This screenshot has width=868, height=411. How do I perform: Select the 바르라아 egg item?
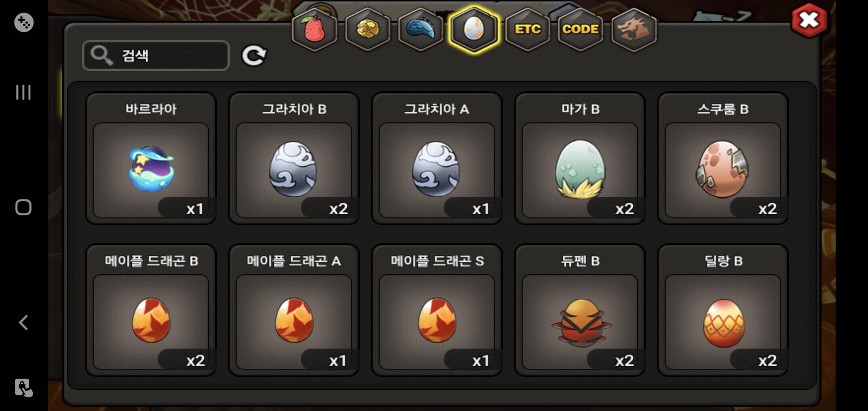[x=151, y=158]
